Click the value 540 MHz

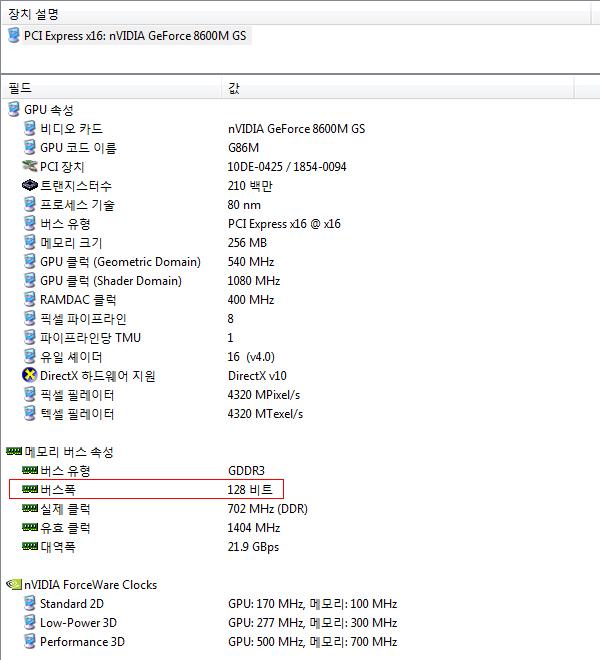pyautogui.click(x=251, y=262)
